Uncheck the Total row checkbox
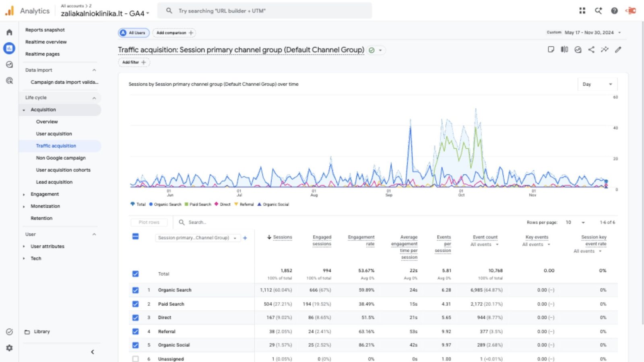Image resolution: width=644 pixels, height=362 pixels. 136,274
